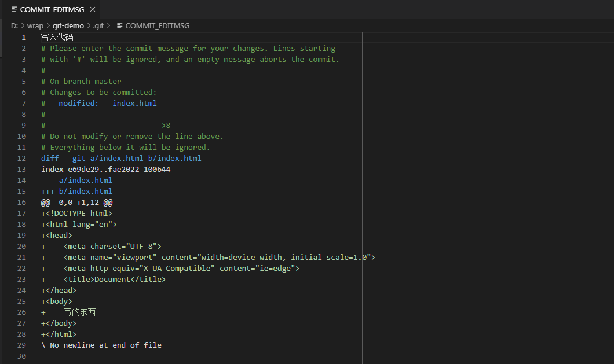Screen dimensions: 614x364
Task: Click the chevron after the D: breadcrumb
Action: pos(22,25)
